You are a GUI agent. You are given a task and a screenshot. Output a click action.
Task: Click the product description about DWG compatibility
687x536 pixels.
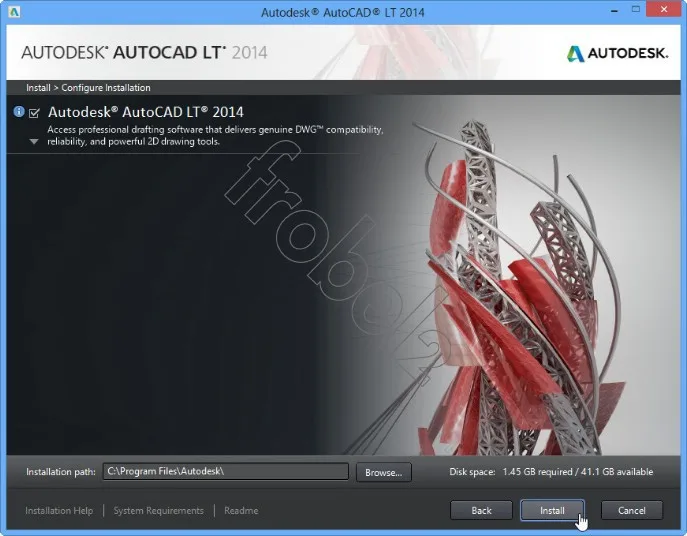point(215,135)
